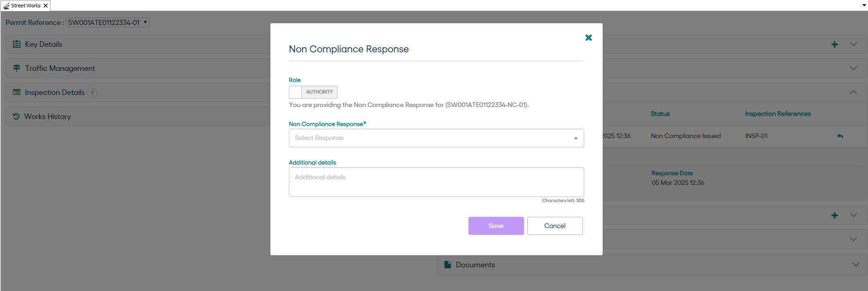The height and width of the screenshot is (291, 868).
Task: Select the Street Works tab
Action: pyautogui.click(x=25, y=6)
